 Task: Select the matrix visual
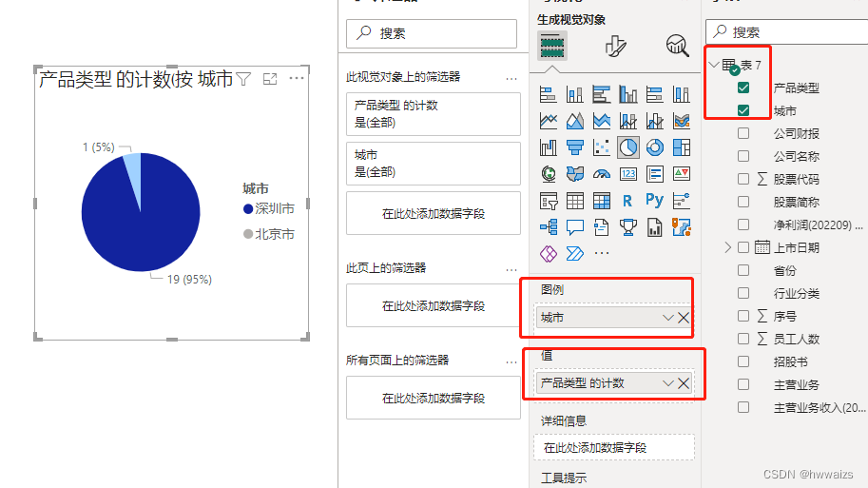(x=601, y=201)
